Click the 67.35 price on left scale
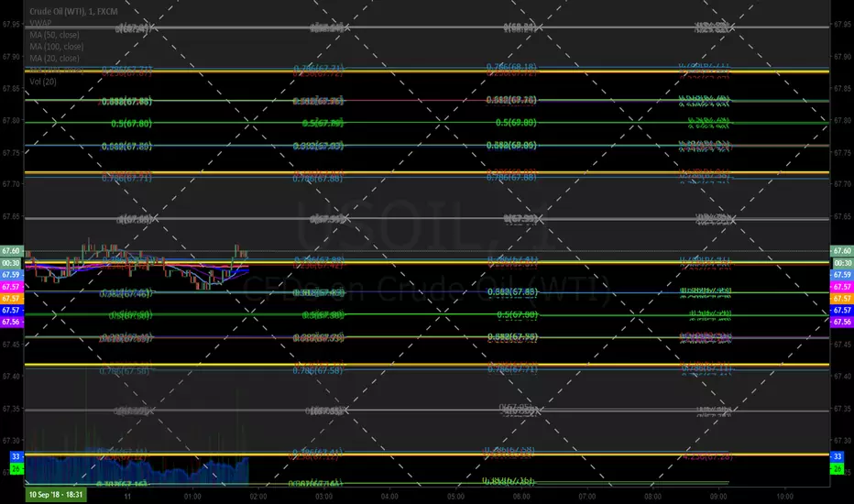The image size is (854, 504). click(x=11, y=408)
